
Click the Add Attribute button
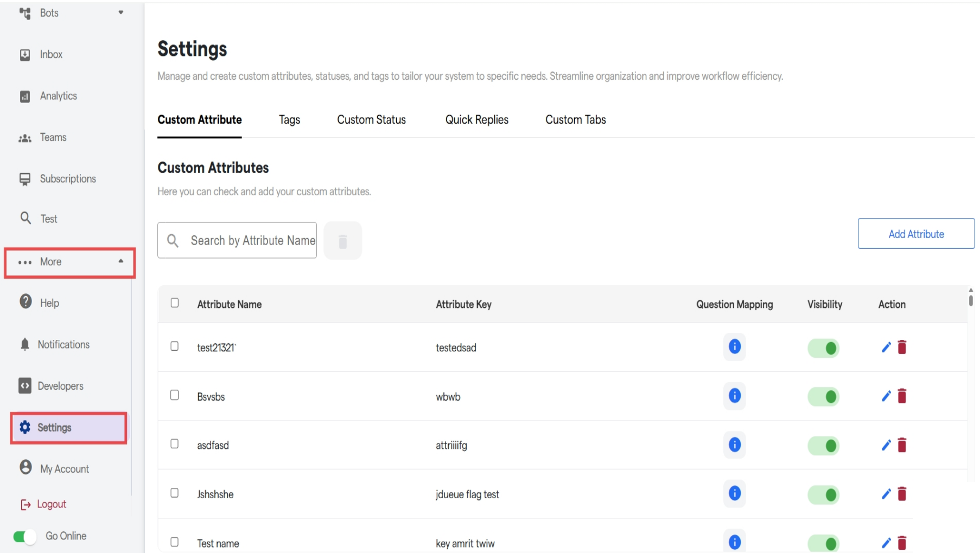tap(916, 234)
